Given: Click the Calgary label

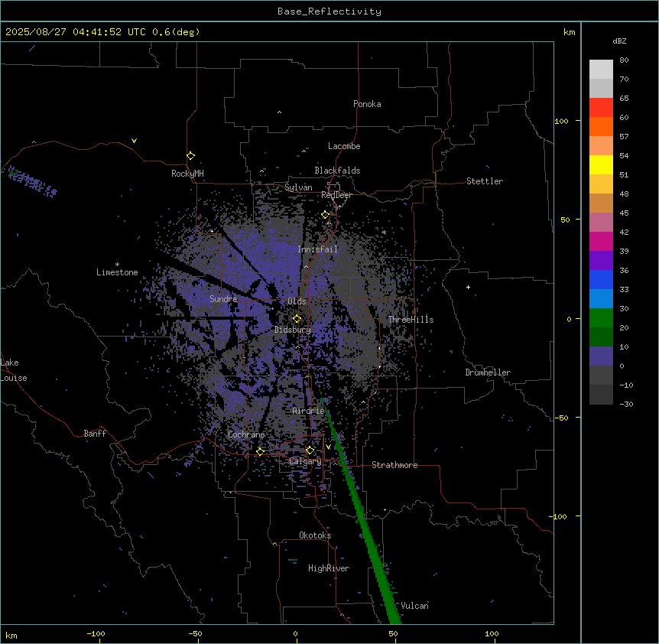Looking at the screenshot, I should (x=305, y=461).
